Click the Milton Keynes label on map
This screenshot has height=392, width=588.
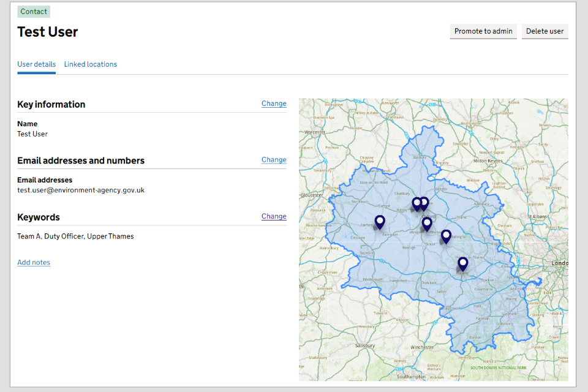pyautogui.click(x=488, y=161)
